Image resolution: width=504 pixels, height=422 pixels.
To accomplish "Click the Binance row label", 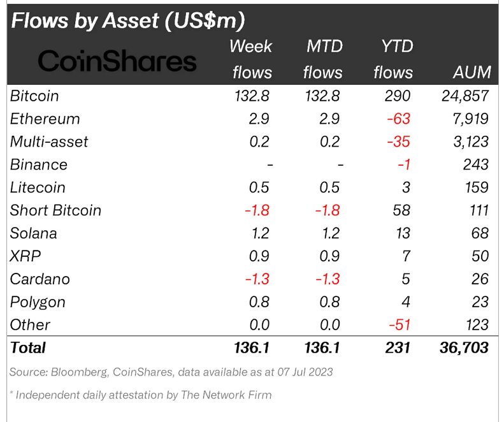I will (x=39, y=164).
